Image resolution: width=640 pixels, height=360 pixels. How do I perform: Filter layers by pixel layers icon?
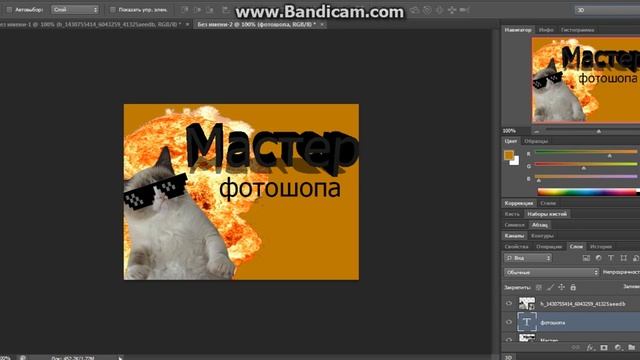click(x=586, y=258)
